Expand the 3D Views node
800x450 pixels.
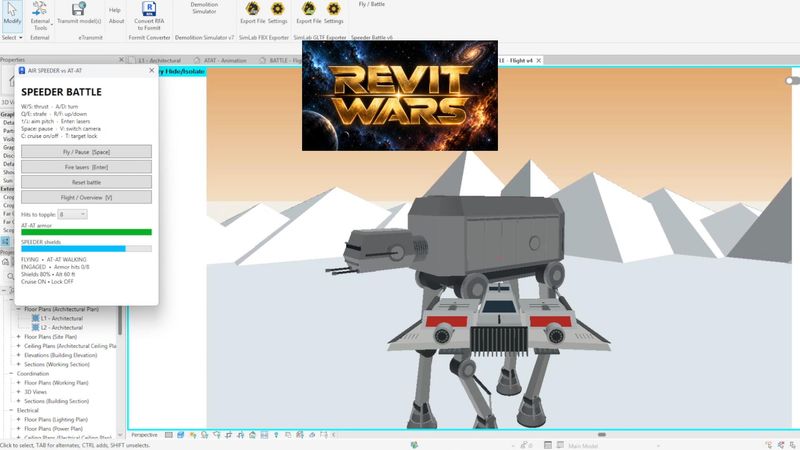pyautogui.click(x=18, y=392)
